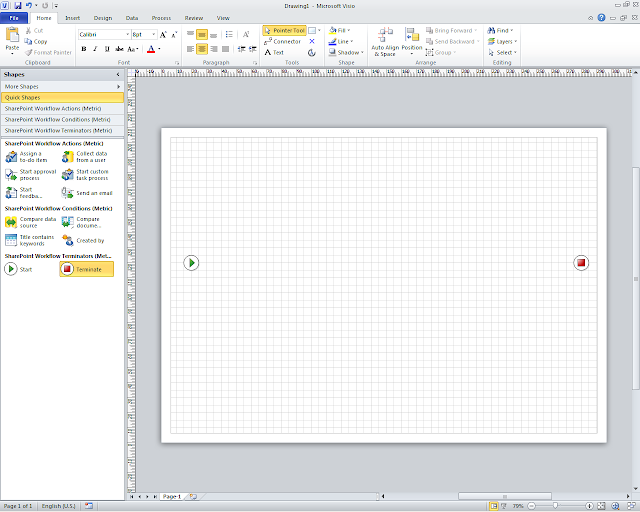The height and width of the screenshot is (512, 640).
Task: Click the Copy icon
Action: click(28, 41)
